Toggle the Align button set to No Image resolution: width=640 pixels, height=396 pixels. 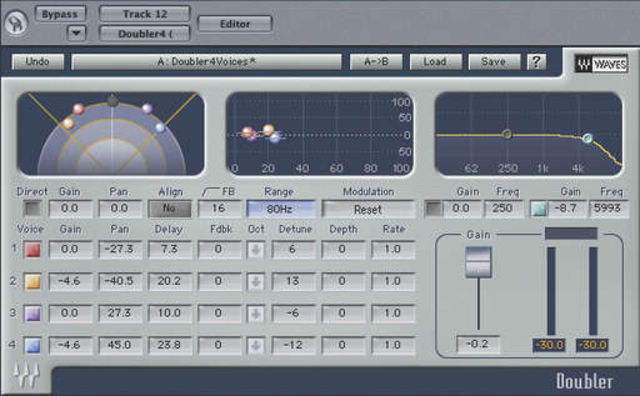click(x=169, y=209)
